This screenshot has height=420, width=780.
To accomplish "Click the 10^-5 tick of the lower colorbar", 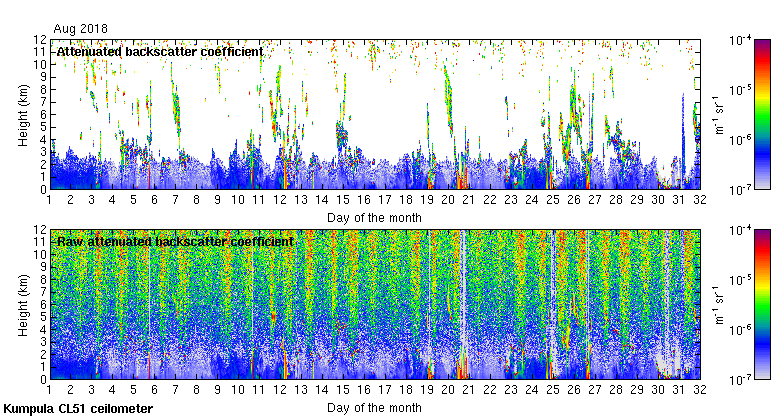I will point(740,280).
